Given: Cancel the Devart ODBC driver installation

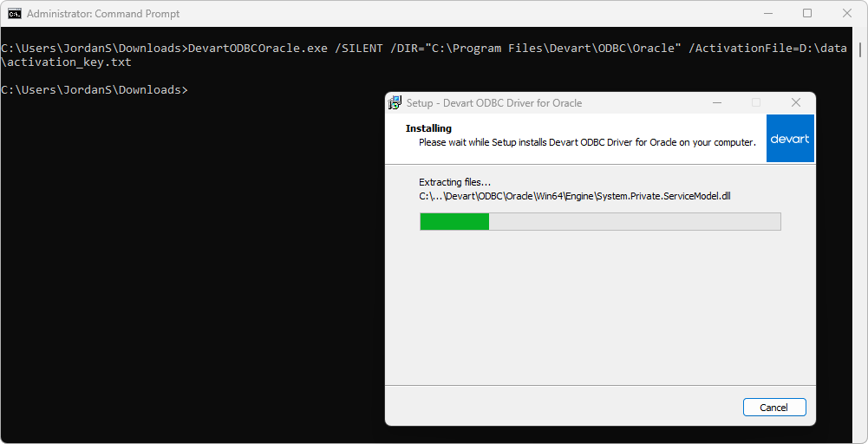Looking at the screenshot, I should click(x=774, y=408).
